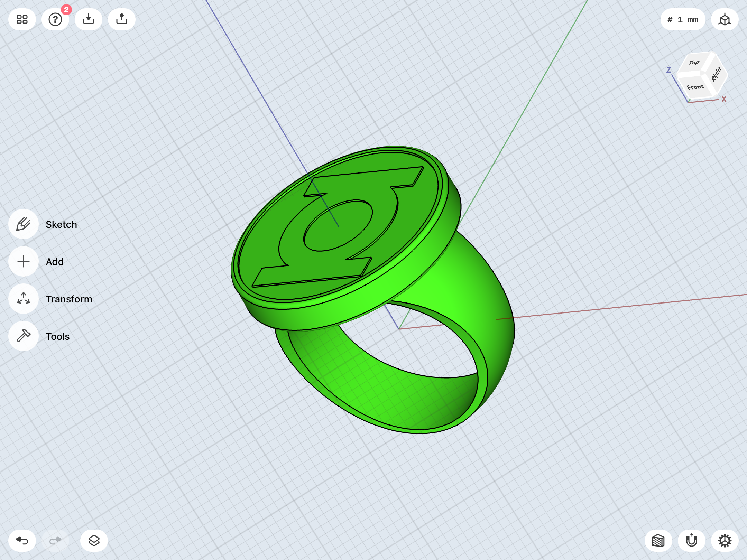Open the visual style shading options
The height and width of the screenshot is (560, 747).
click(658, 541)
